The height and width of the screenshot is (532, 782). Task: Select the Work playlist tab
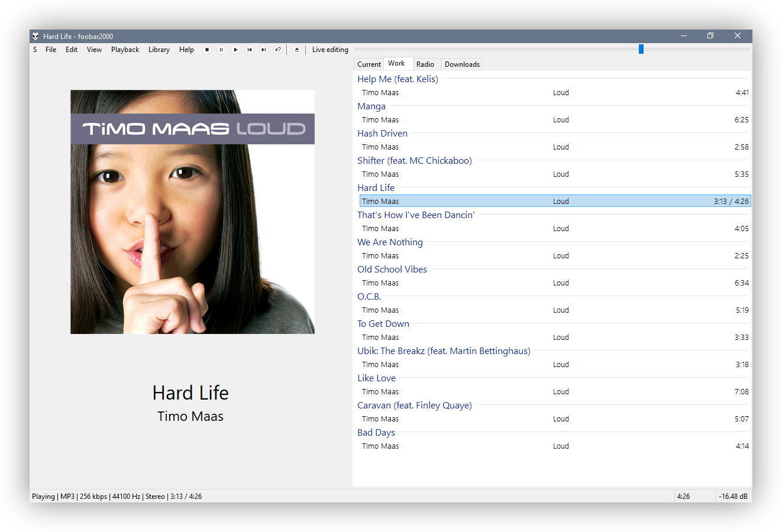click(x=397, y=63)
